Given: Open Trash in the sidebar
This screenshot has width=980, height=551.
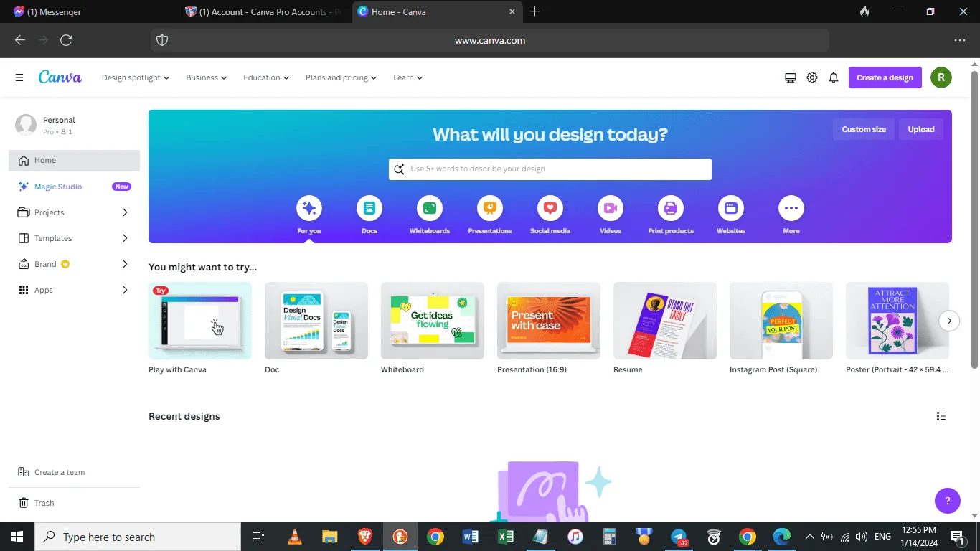Looking at the screenshot, I should point(74,503).
